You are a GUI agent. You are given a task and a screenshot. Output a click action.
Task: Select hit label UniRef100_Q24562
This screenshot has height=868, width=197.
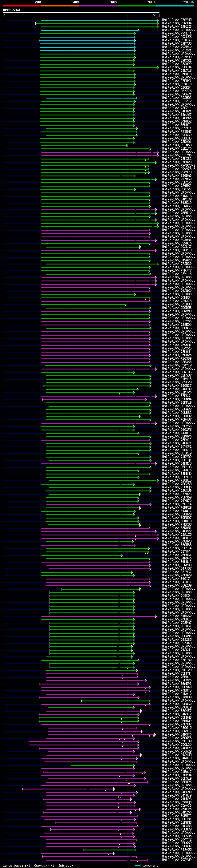(x=177, y=186)
